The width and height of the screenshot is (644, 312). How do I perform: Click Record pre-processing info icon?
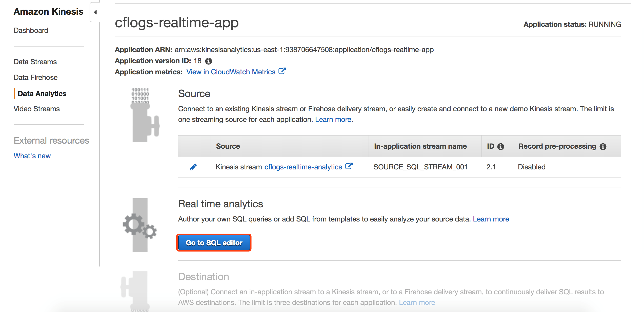(x=603, y=146)
